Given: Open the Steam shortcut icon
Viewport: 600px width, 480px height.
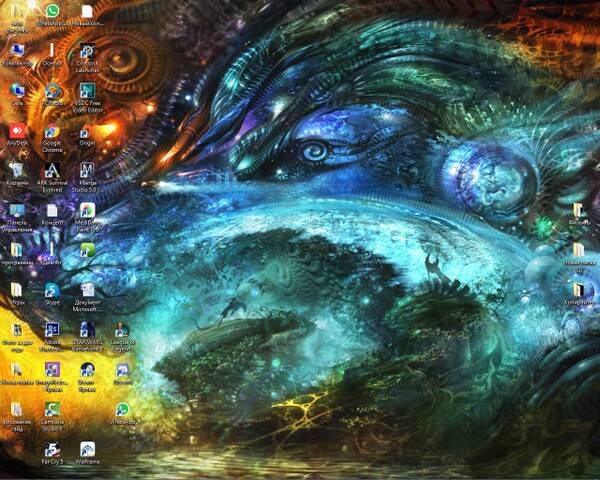Looking at the screenshot, I should [87, 370].
